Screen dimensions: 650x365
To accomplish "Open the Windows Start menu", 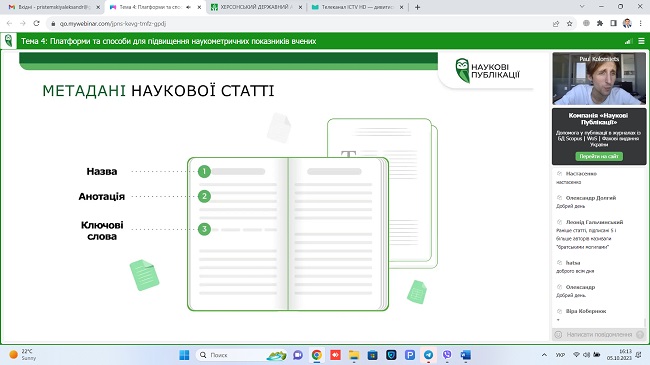I will click(x=184, y=355).
